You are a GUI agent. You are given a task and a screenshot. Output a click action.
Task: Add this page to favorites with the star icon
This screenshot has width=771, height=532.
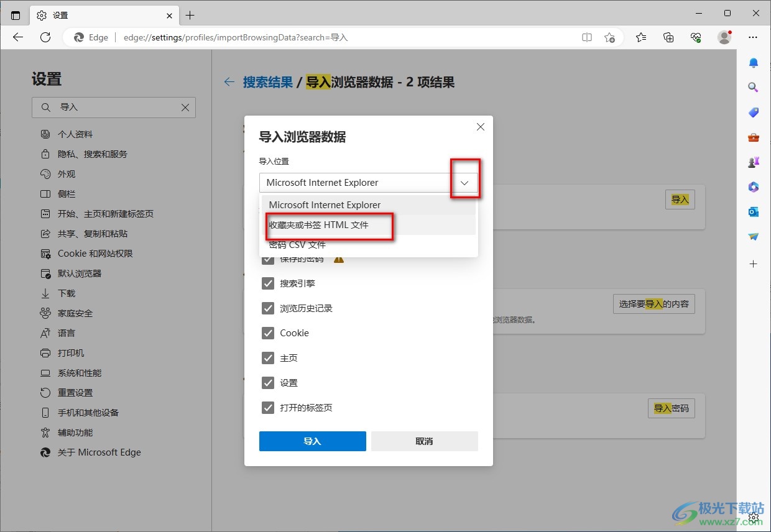[610, 37]
